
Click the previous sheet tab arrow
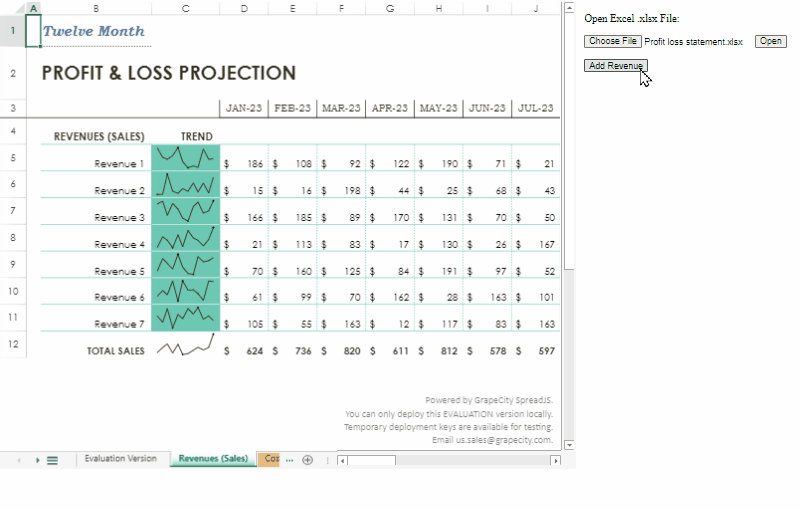pos(18,460)
